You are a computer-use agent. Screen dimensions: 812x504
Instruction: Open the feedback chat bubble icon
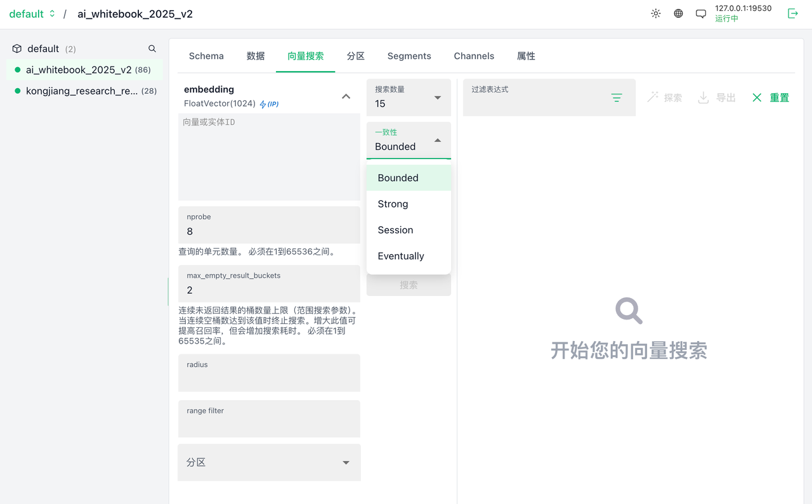pyautogui.click(x=701, y=13)
